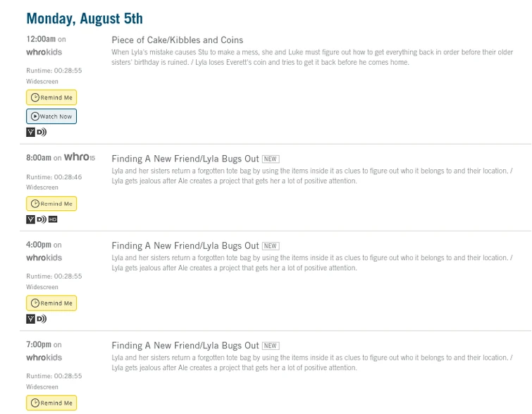This screenshot has width=532, height=414.
Task: Click the TV-Y rating icon under 4:00pm
Action: tap(30, 319)
